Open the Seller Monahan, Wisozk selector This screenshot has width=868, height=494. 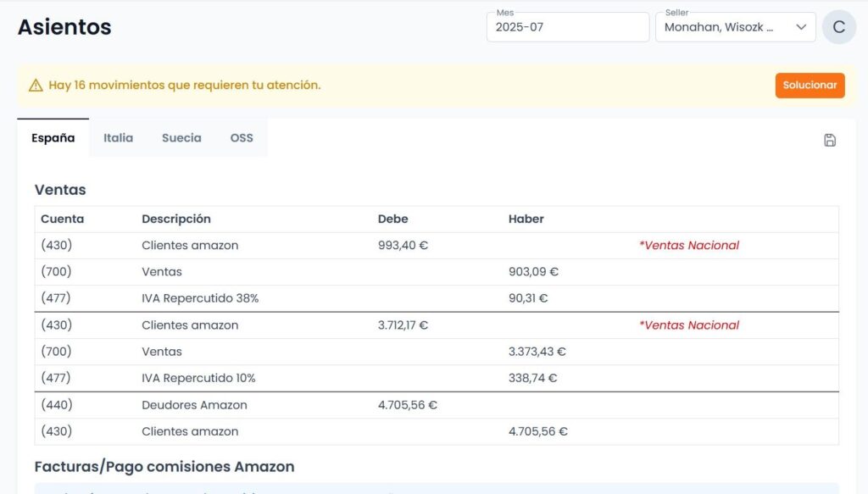[735, 27]
